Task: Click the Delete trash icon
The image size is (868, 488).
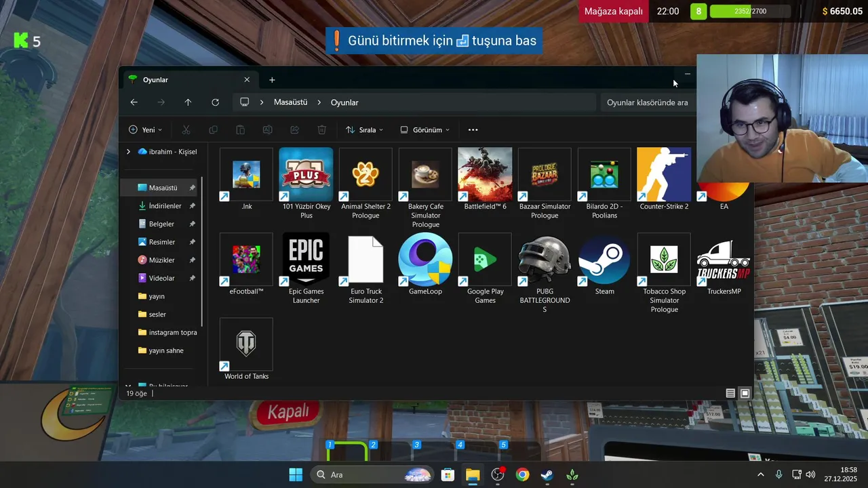Action: [x=321, y=129]
